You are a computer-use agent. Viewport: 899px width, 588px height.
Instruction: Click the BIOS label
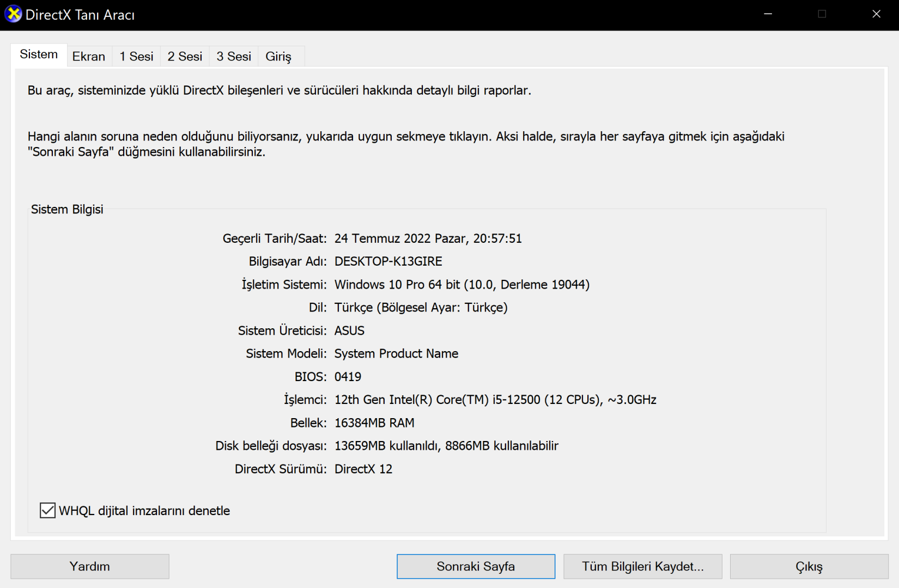pos(311,377)
